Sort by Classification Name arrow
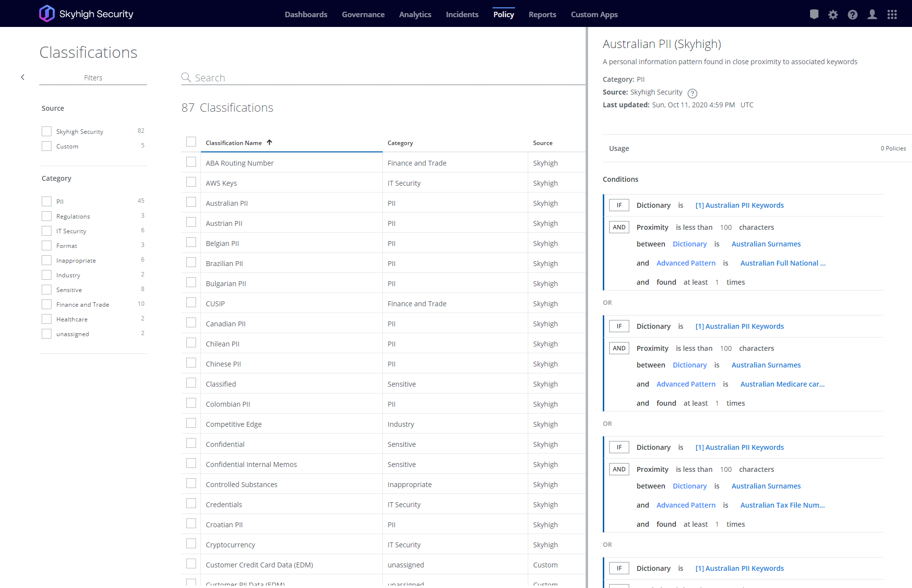Screen dimensions: 912x588 click(x=270, y=143)
